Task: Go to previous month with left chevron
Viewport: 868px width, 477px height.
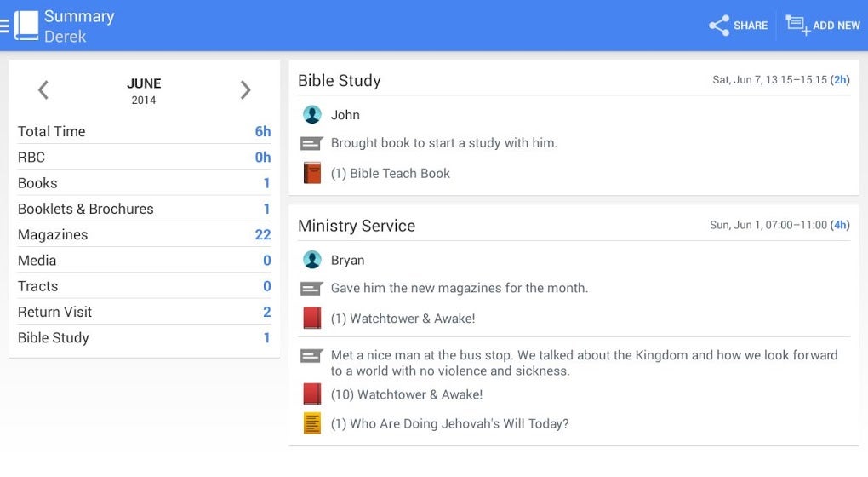Action: (43, 89)
